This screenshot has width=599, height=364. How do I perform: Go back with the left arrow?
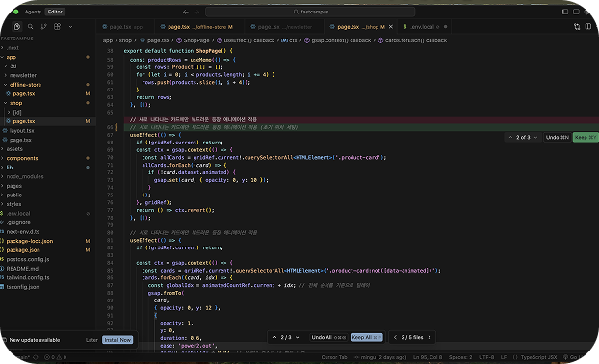(186, 12)
